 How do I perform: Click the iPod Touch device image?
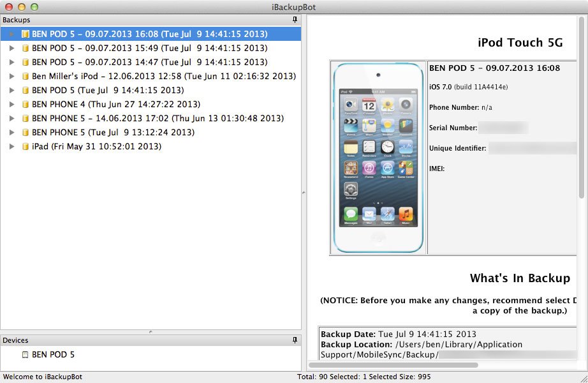(378, 158)
